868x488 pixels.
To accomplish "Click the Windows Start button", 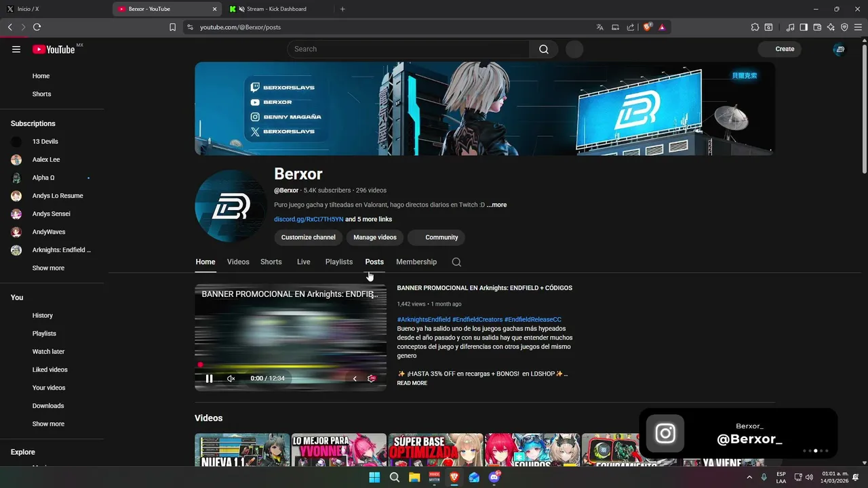I will tap(374, 477).
